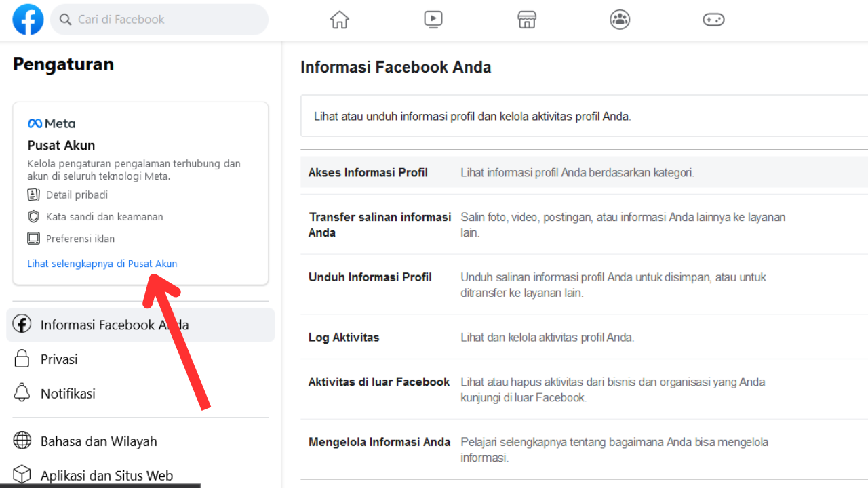The height and width of the screenshot is (488, 868).
Task: Click 'Lihat atau unduh informasi profil' description
Action: [473, 116]
